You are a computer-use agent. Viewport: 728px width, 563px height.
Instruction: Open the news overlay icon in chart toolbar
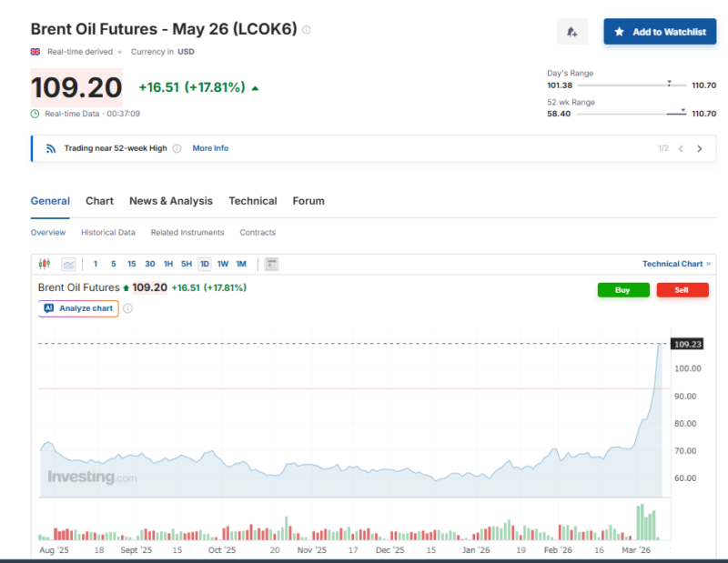tap(271, 264)
